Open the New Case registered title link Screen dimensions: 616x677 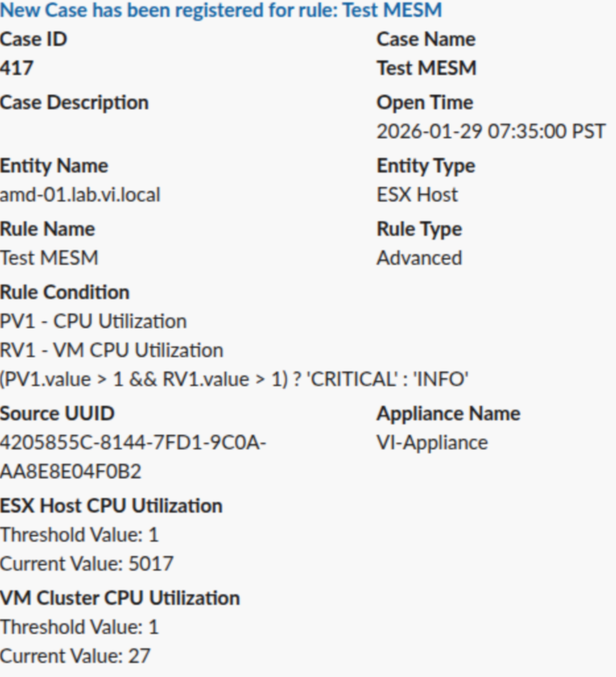221,10
